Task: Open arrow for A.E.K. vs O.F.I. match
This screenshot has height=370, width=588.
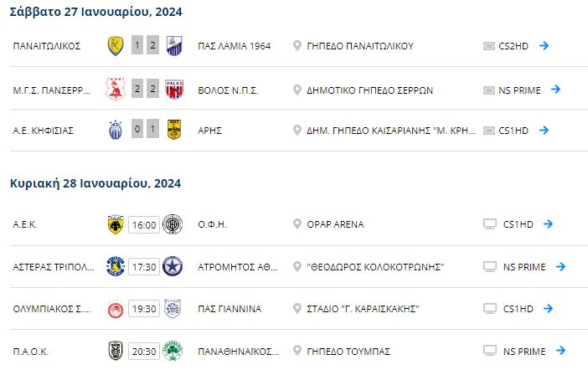Action: [549, 224]
